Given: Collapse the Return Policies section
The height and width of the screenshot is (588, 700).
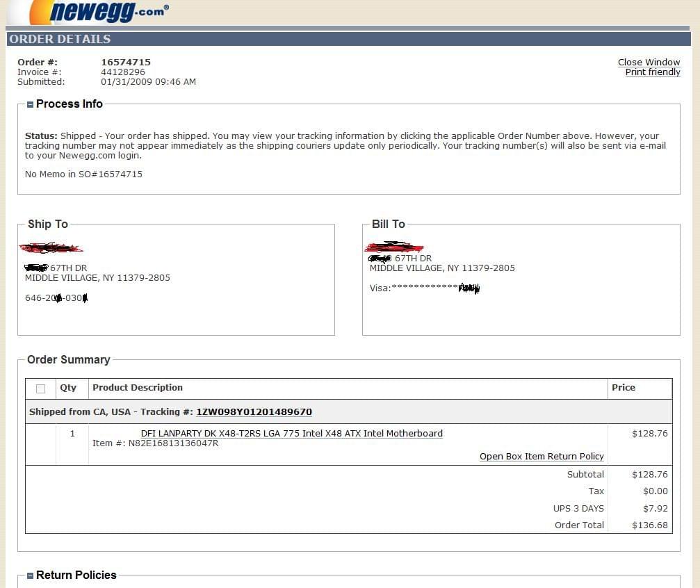Looking at the screenshot, I should coord(30,575).
